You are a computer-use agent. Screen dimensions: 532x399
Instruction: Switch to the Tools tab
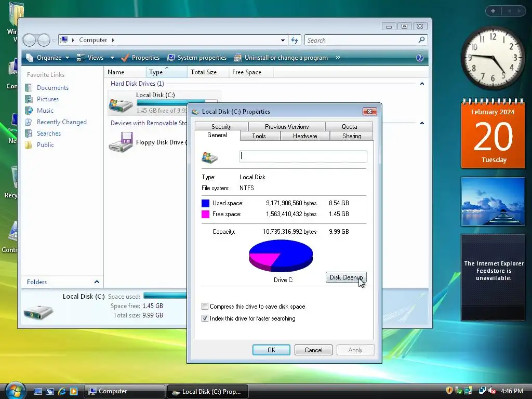click(259, 136)
